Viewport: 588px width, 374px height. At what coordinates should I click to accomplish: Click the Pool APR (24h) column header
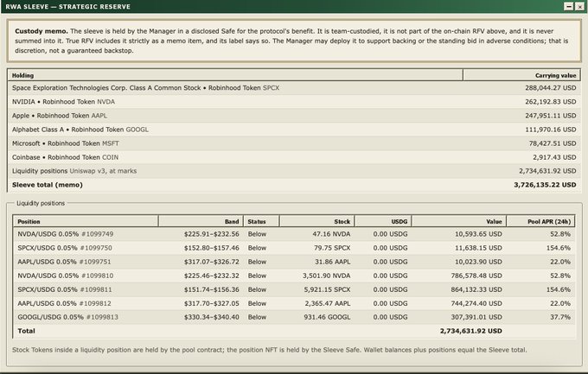[540, 221]
